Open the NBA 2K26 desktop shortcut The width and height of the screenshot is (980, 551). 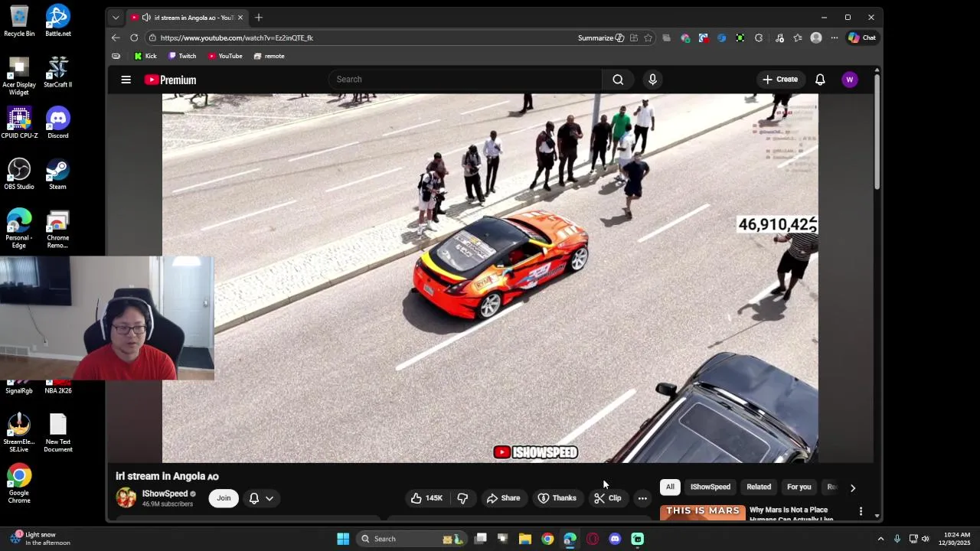tap(57, 386)
